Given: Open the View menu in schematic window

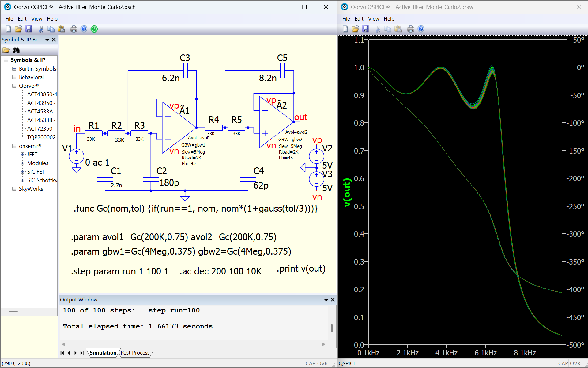Looking at the screenshot, I should click(36, 19).
